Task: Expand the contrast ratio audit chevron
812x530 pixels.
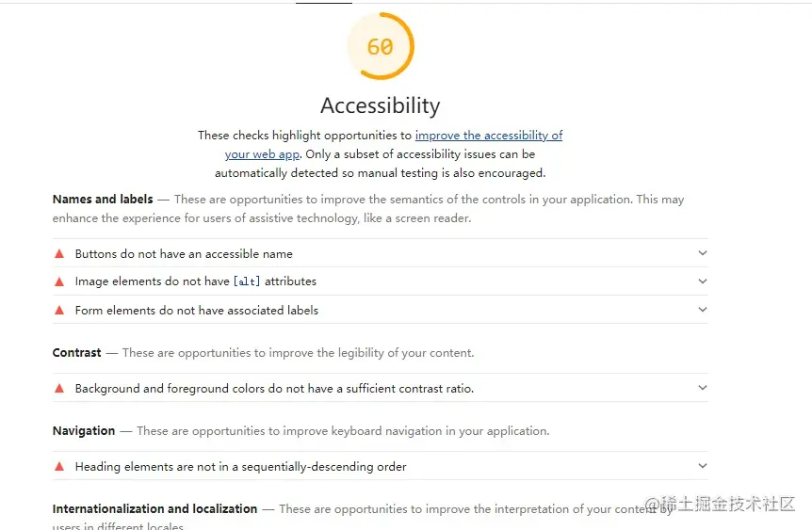Action: (x=702, y=387)
